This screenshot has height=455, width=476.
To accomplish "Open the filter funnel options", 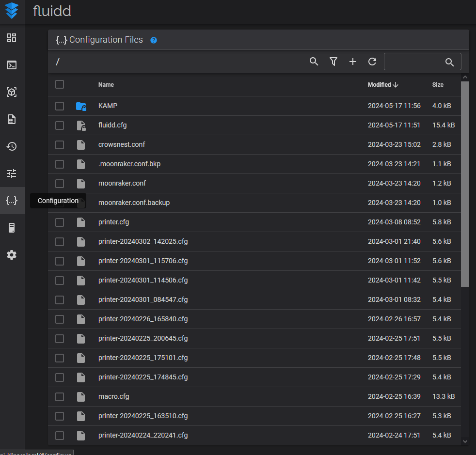I will pos(333,62).
